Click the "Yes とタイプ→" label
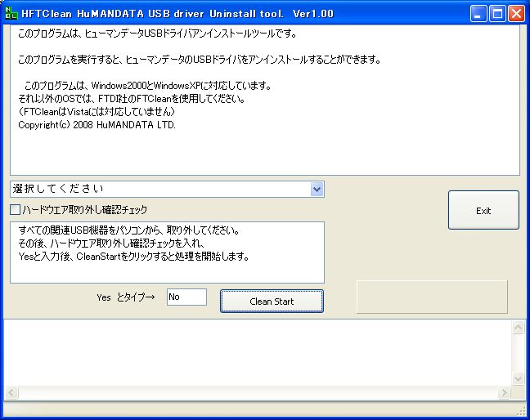 pos(125,298)
